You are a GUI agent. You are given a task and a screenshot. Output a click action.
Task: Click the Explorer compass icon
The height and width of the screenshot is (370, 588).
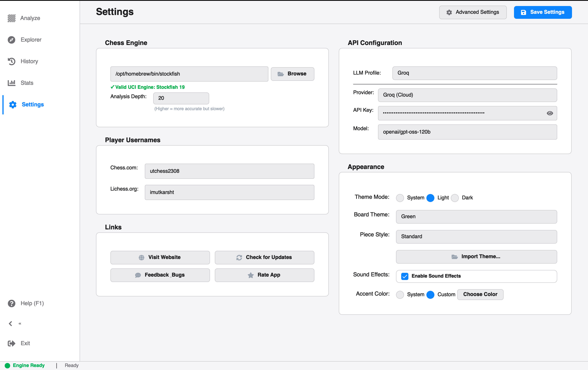[x=11, y=40]
